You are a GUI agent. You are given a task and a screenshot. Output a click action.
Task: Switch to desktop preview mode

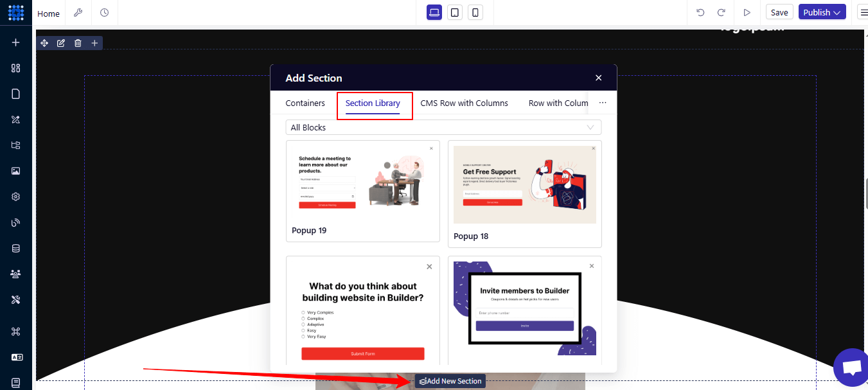pos(434,12)
